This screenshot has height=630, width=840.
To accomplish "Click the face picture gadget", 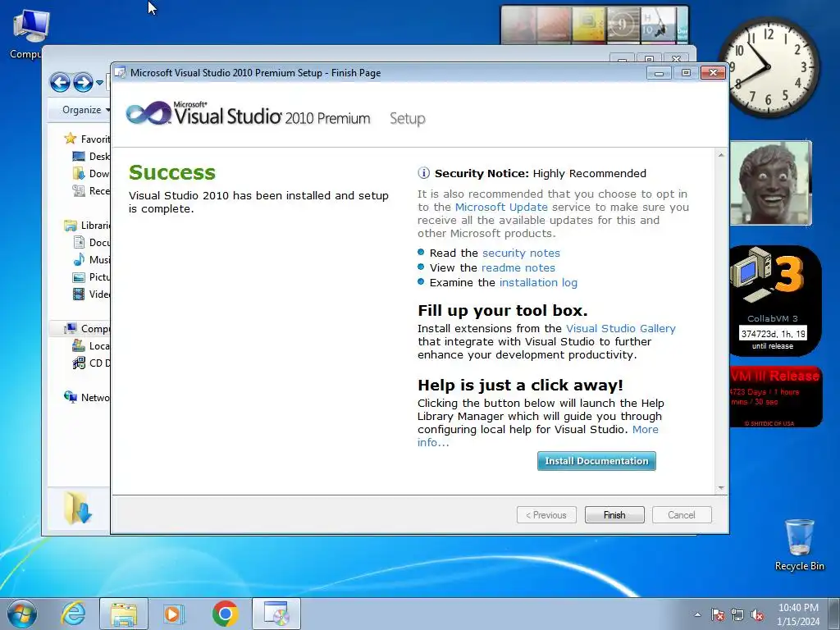I will click(771, 183).
